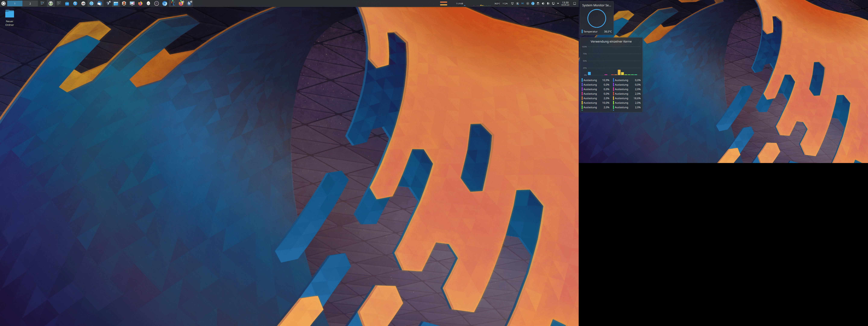
Task: Open System Settings sliders icon
Action: click(42, 3)
